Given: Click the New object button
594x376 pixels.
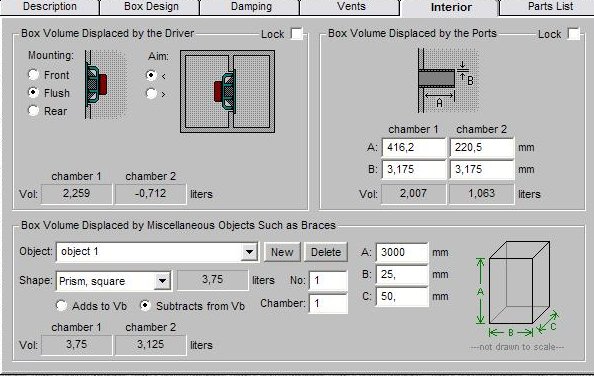Looking at the screenshot, I should 282,252.
